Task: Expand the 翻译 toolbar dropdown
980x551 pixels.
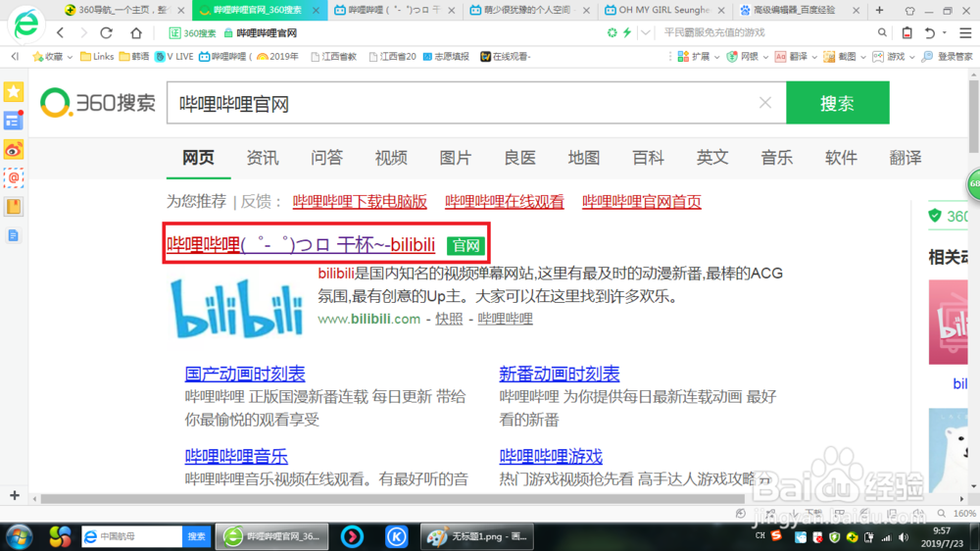Action: 814,57
